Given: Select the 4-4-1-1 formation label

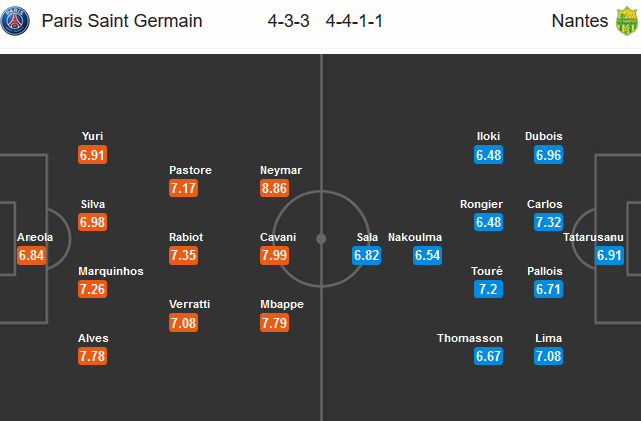Looking at the screenshot, I should (354, 21).
